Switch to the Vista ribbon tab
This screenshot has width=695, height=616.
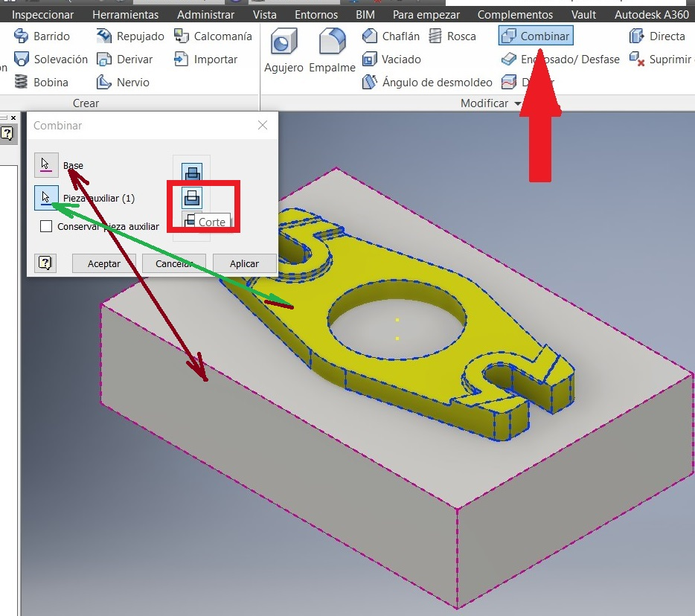pyautogui.click(x=265, y=15)
